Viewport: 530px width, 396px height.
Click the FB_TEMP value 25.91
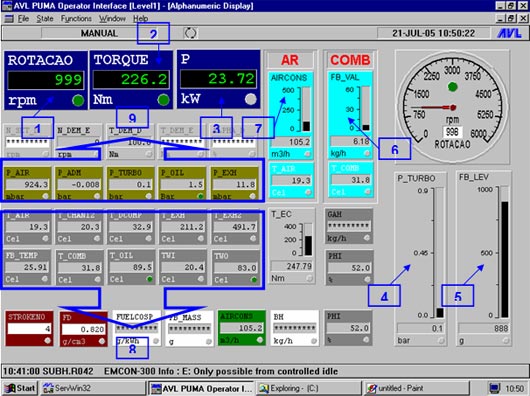point(27,267)
